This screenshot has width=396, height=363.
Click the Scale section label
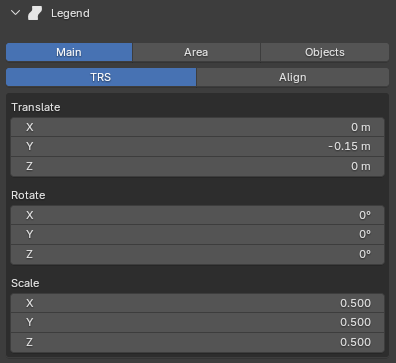[25, 283]
